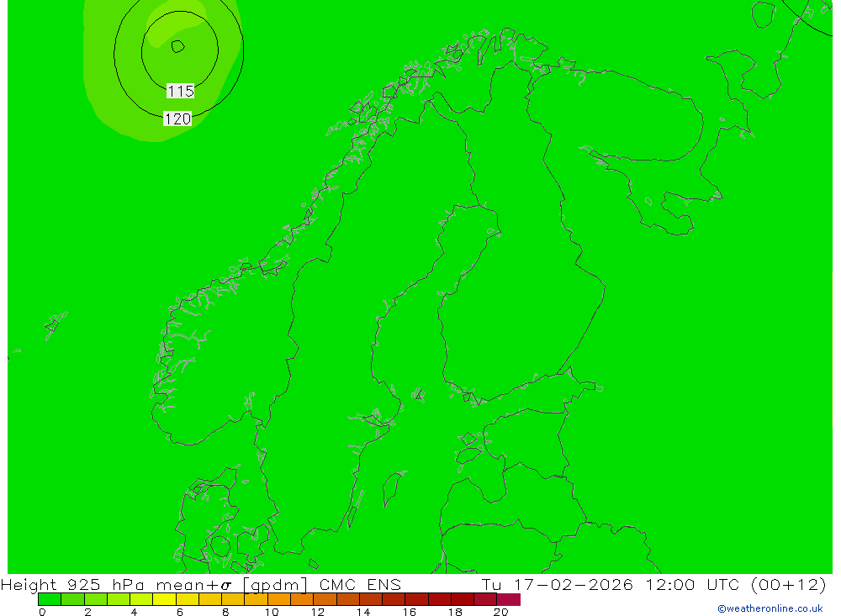
Task: Click the dark red legend swatch left of value 18
Action: (439, 599)
